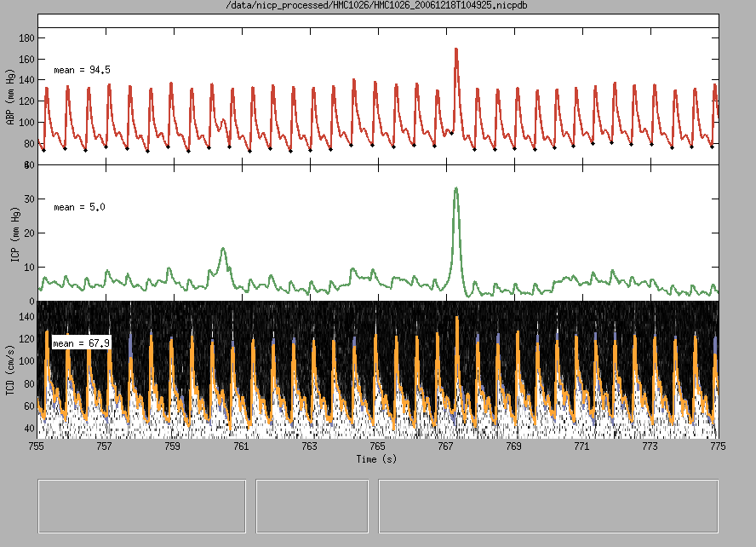Click the TCD axis value 140

click(x=26, y=317)
